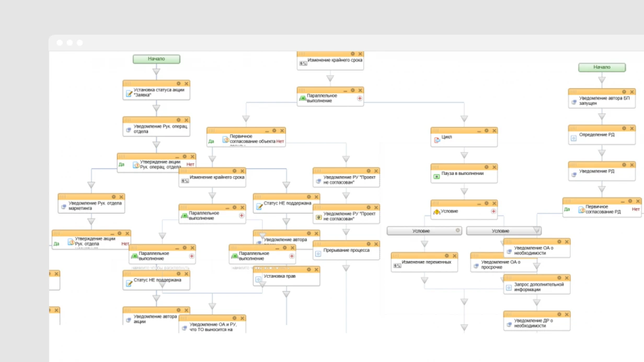Collapse "Первичное согласование объекта" block
The width and height of the screenshot is (644, 362).
(x=267, y=131)
